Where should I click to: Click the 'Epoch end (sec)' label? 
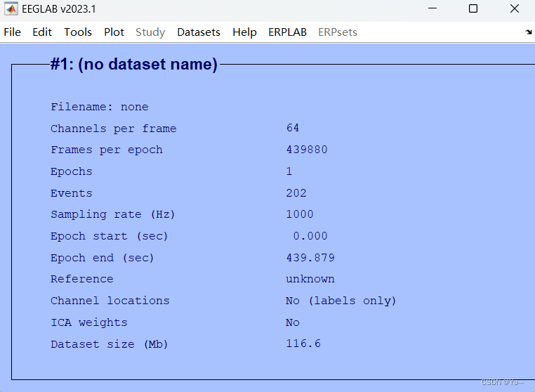click(x=103, y=257)
